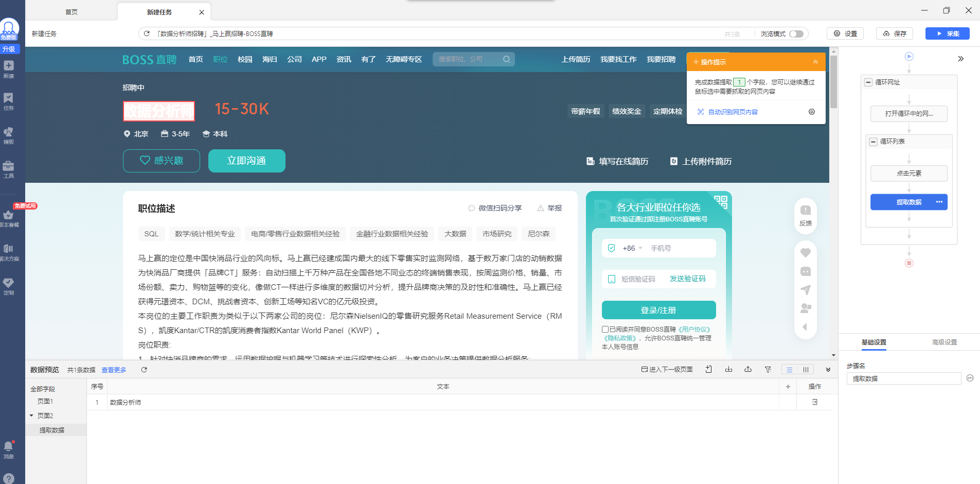This screenshot has height=484, width=980.
Task: Switch to column view layout
Action: 806,369
